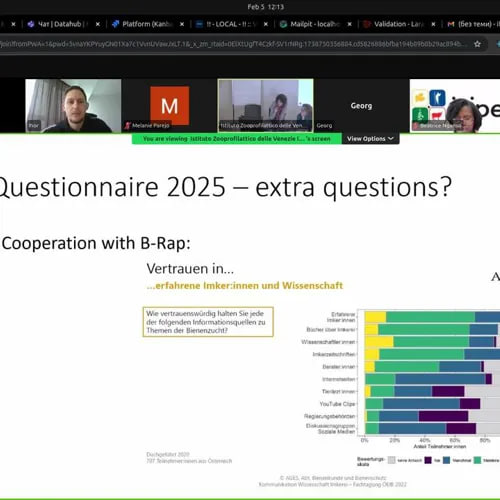Select Melanie Parejo's avatar tile
The width and height of the screenshot is (500, 500).
click(169, 106)
